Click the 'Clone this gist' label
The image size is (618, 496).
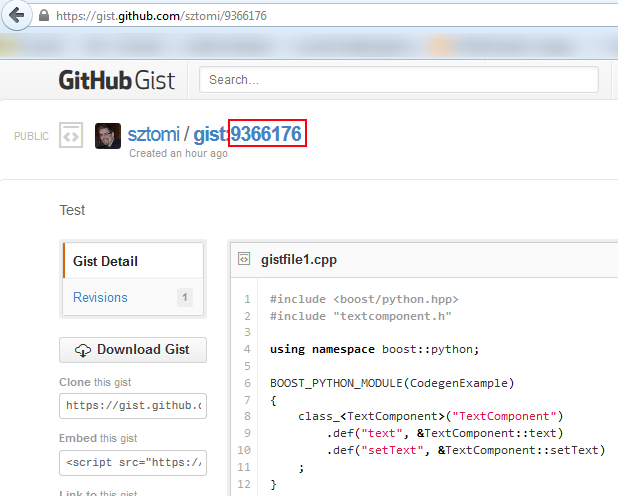coord(95,382)
